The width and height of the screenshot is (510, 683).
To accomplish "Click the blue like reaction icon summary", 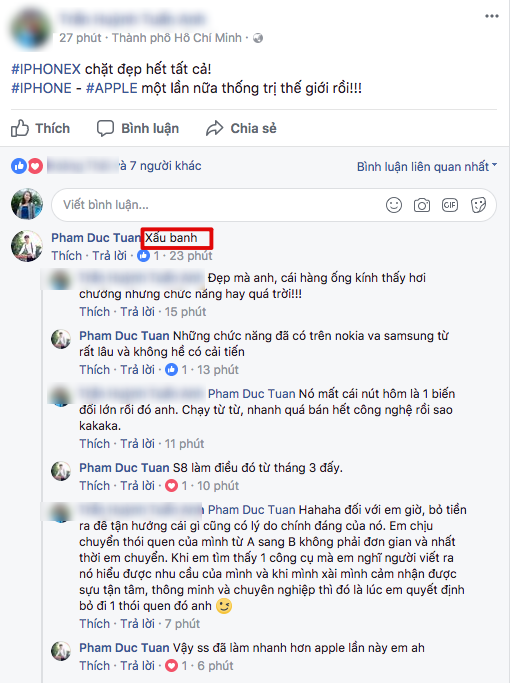I will [19, 166].
